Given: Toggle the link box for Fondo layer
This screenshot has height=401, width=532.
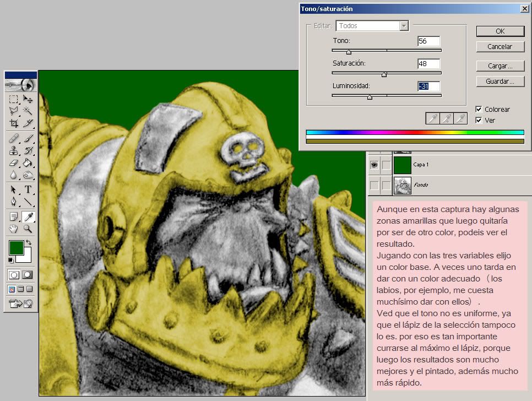Looking at the screenshot, I should [386, 185].
